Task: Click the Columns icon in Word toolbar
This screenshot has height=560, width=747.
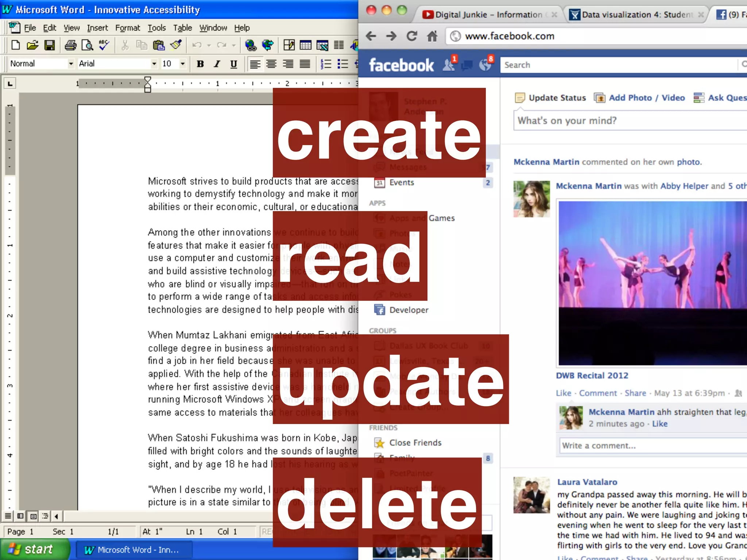Action: [x=339, y=45]
